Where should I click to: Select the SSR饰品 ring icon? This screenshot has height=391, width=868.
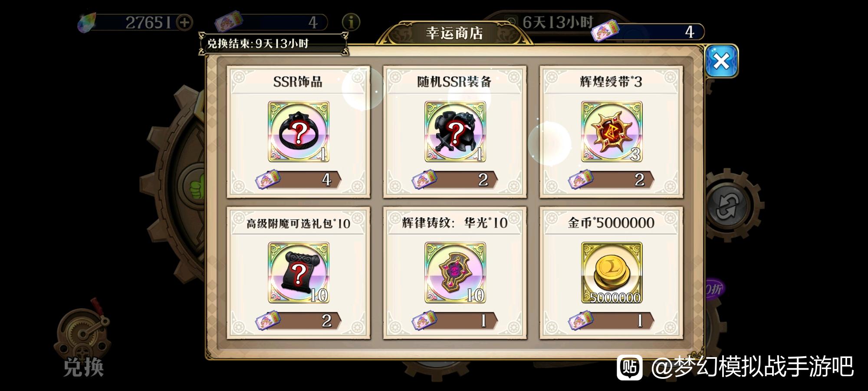[x=299, y=132]
